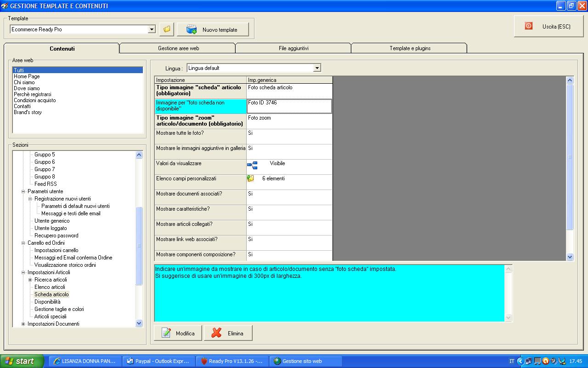Click the Foto zoom value cell
588x368 pixels.
(x=289, y=121)
